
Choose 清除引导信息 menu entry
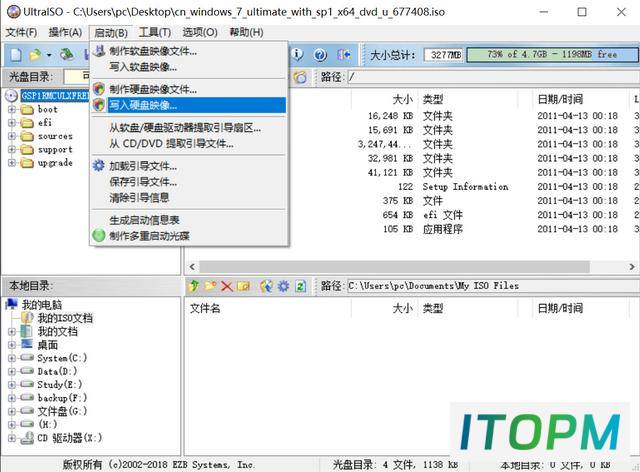[189, 198]
